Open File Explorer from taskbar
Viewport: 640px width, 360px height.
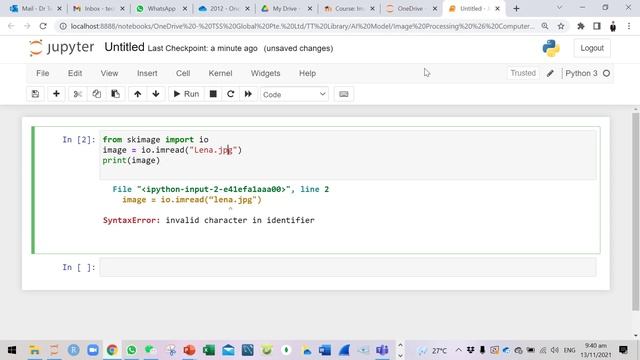tap(35, 350)
